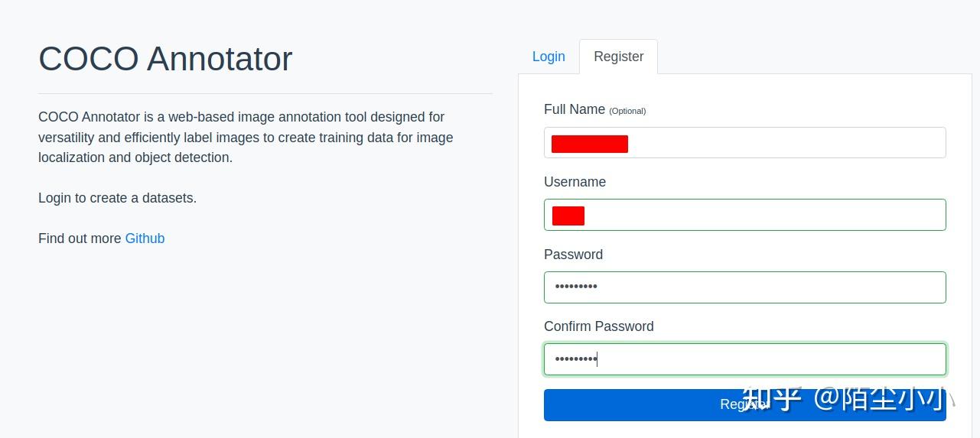The width and height of the screenshot is (980, 438).
Task: Click the Password label above its field
Action: pyautogui.click(x=573, y=255)
